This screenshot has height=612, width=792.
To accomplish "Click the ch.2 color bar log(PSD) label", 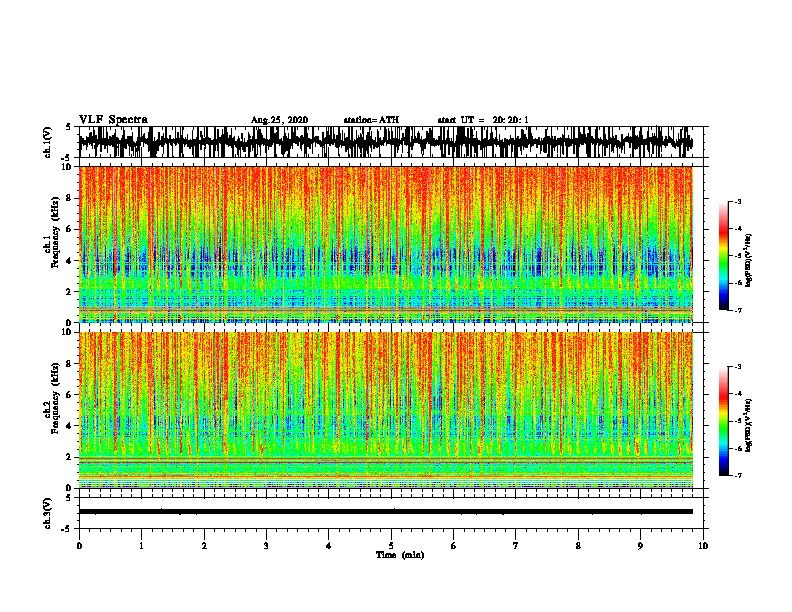I will [748, 425].
